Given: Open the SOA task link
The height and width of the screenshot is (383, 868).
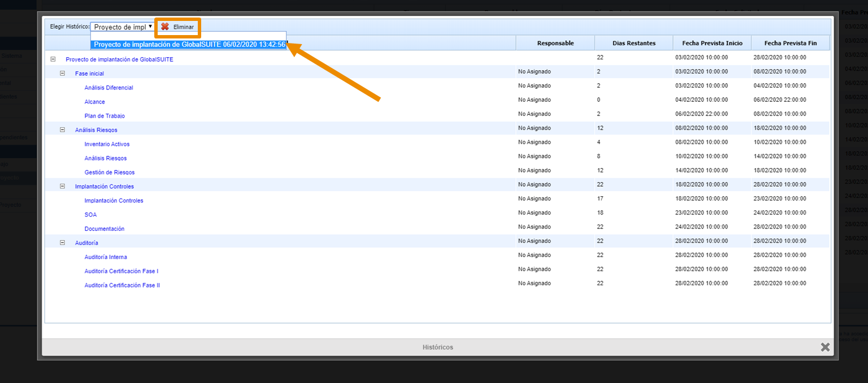Looking at the screenshot, I should coord(90,215).
